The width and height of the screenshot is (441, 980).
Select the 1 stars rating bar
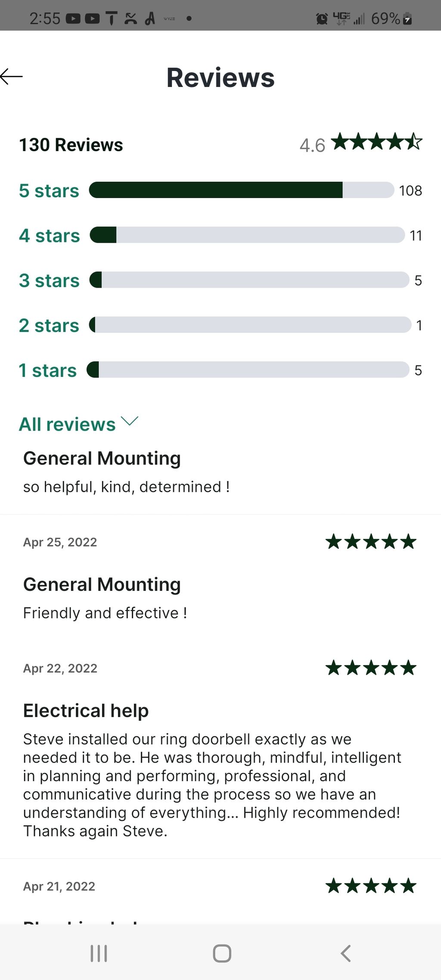click(x=248, y=369)
